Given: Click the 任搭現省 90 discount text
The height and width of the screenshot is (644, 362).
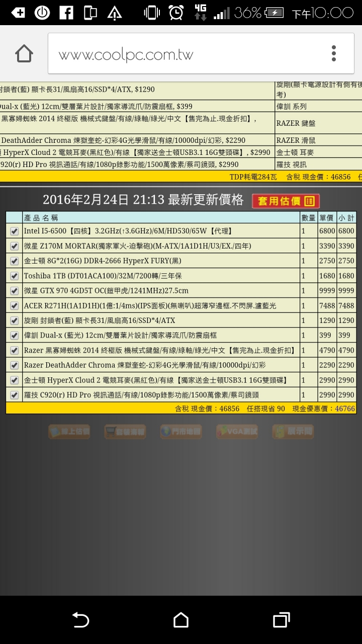Looking at the screenshot, I should tap(266, 409).
